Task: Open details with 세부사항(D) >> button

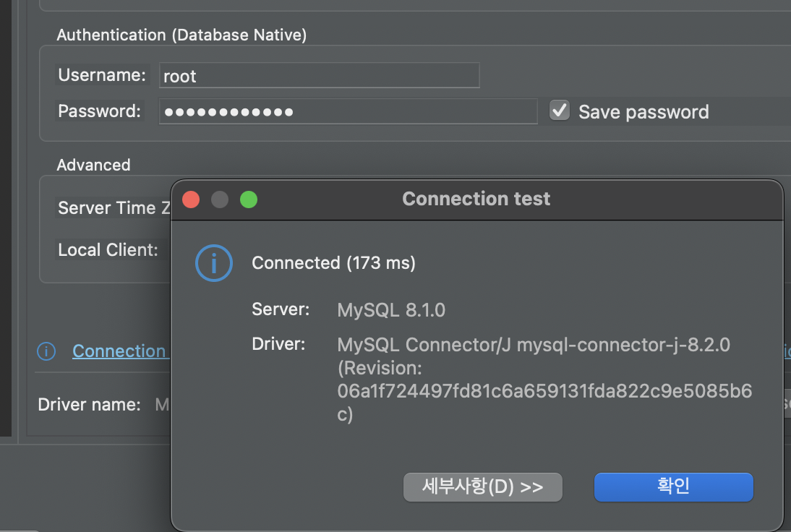Action: pos(483,486)
